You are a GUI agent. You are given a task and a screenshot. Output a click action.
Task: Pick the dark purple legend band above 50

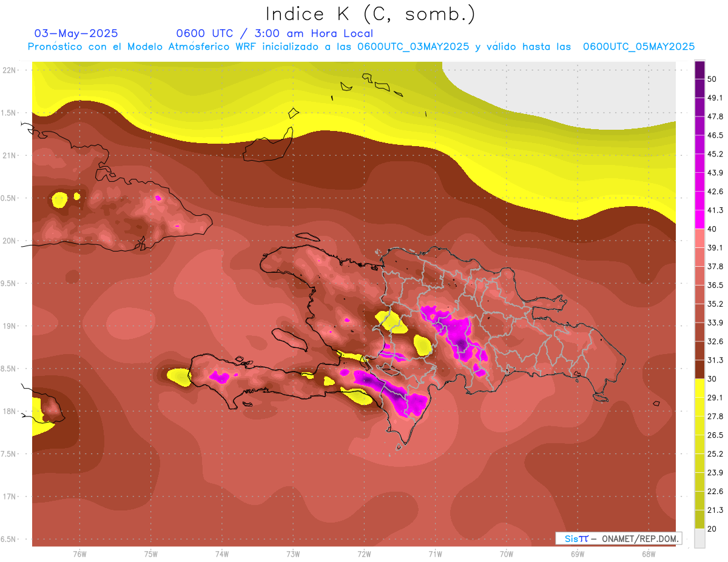pos(699,70)
